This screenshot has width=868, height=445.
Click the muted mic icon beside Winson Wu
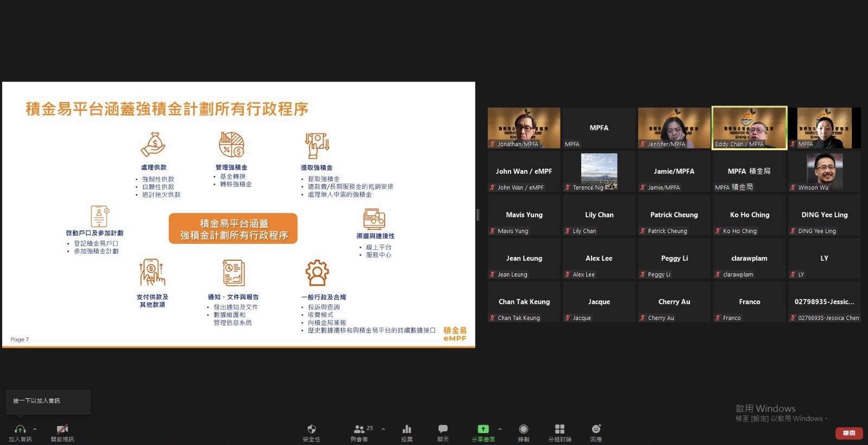(x=793, y=187)
